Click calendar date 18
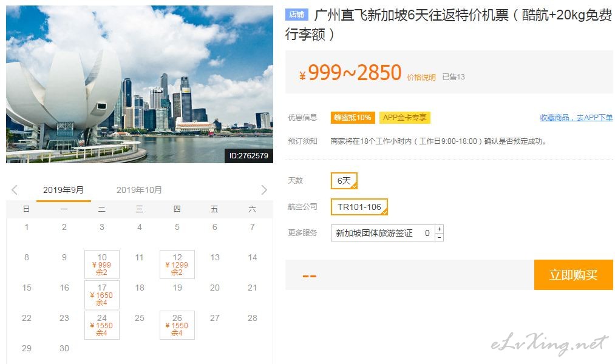Screen dimensions: 615x364 tap(140, 288)
